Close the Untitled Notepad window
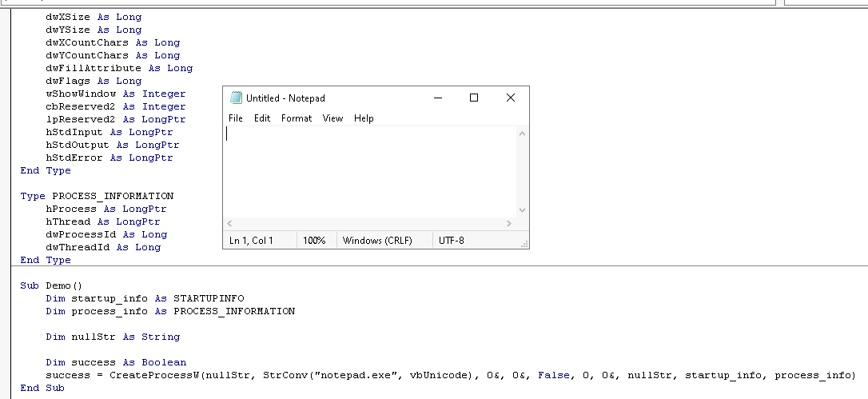 coord(511,98)
